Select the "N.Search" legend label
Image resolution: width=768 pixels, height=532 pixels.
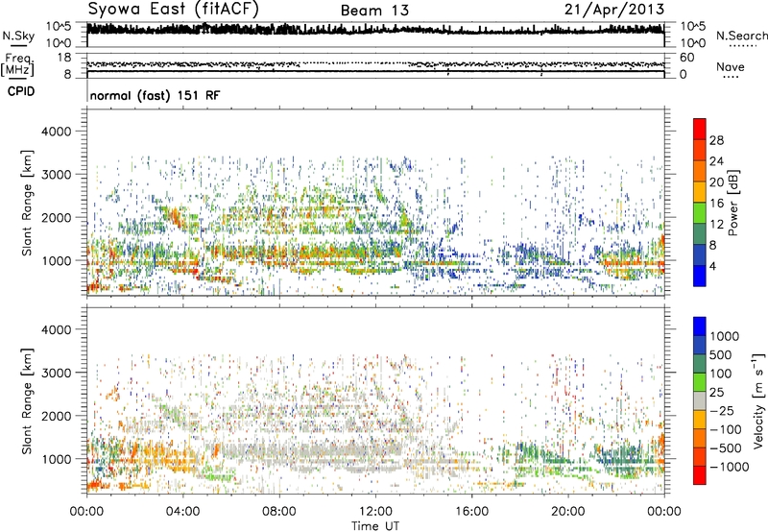pyautogui.click(x=742, y=36)
